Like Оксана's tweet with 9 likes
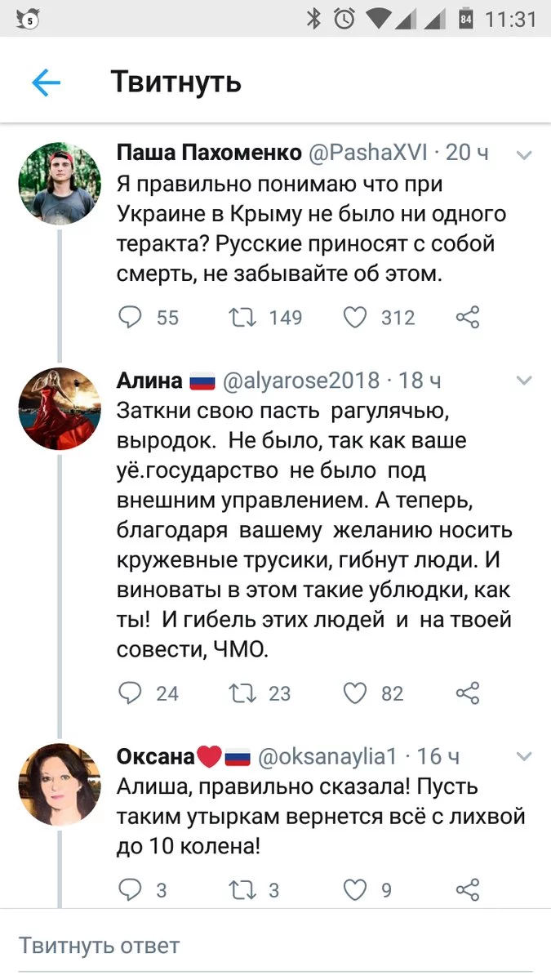 pos(354,889)
